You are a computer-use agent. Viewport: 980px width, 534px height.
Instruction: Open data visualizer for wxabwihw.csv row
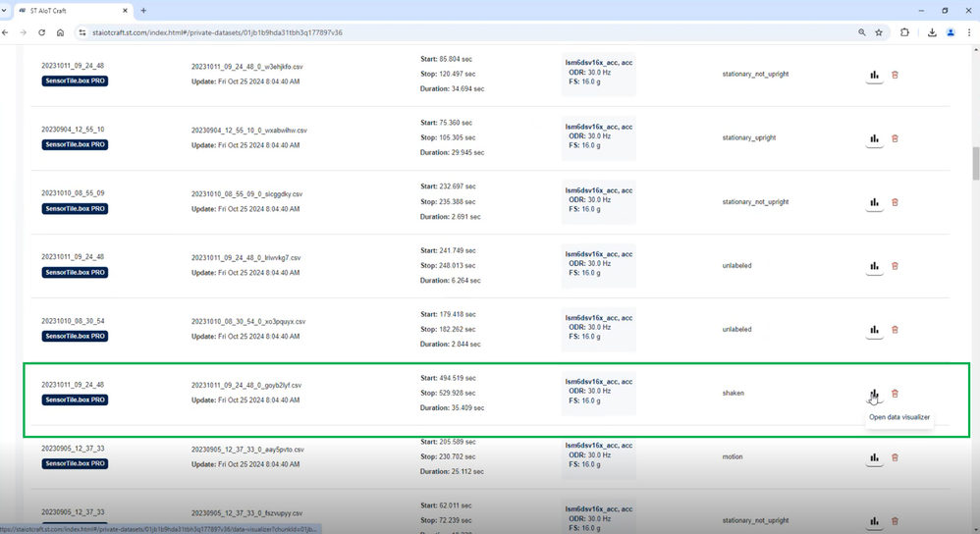point(874,138)
